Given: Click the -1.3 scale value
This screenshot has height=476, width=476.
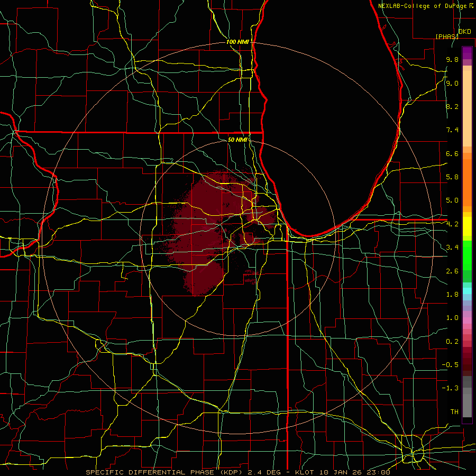Looking at the screenshot, I should [x=450, y=388].
